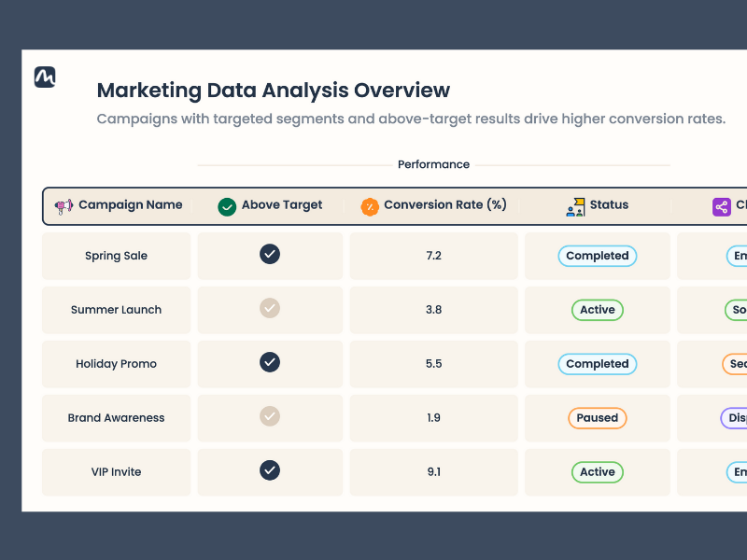Click the green check icon in Above Target header
The image size is (747, 560).
pos(227,206)
